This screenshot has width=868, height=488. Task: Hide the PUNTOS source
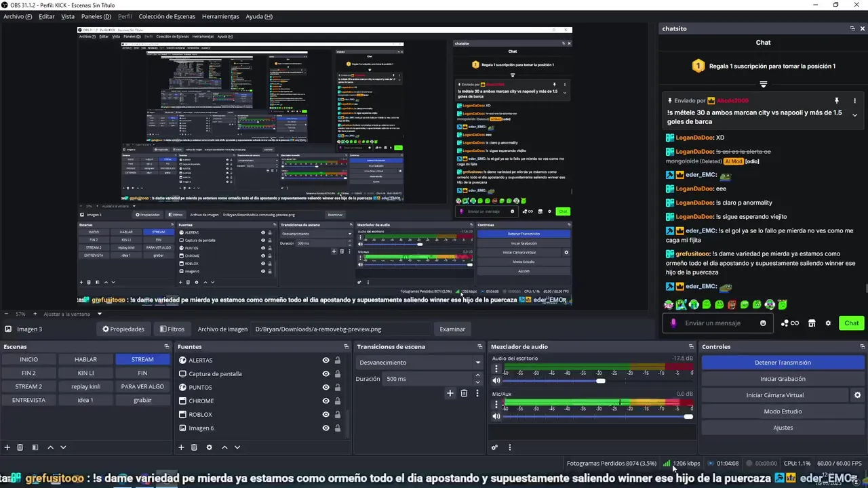pos(326,388)
